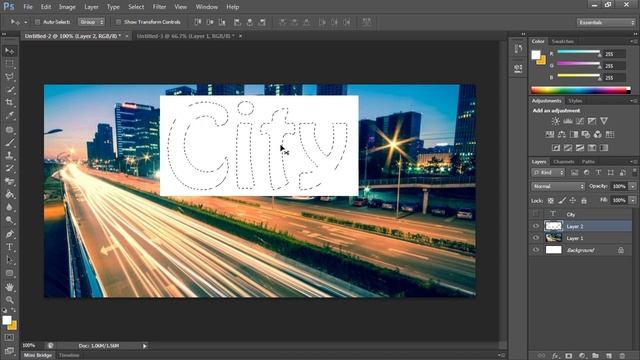Switch to the Swatches tab
Image resolution: width=640 pixels, height=360 pixels.
click(563, 41)
